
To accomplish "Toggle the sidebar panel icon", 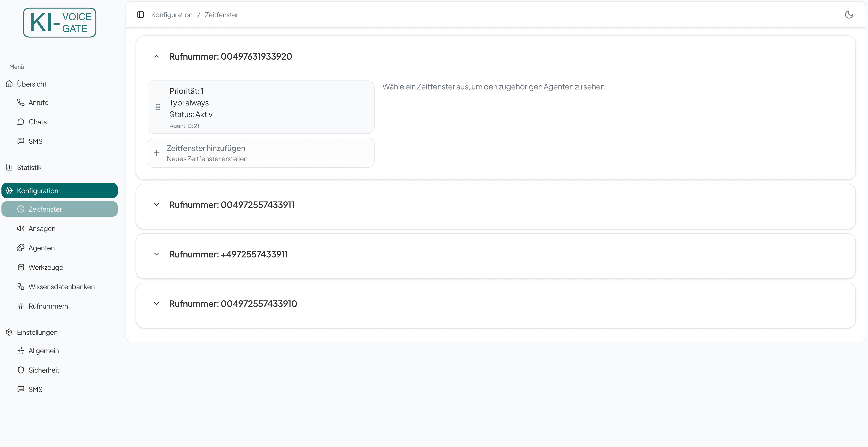I will [141, 15].
